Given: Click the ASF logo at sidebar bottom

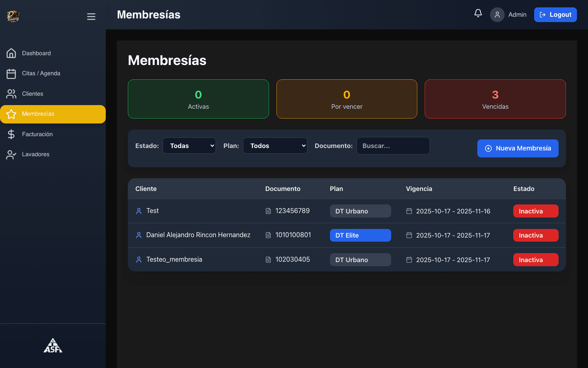Looking at the screenshot, I should coord(53,346).
